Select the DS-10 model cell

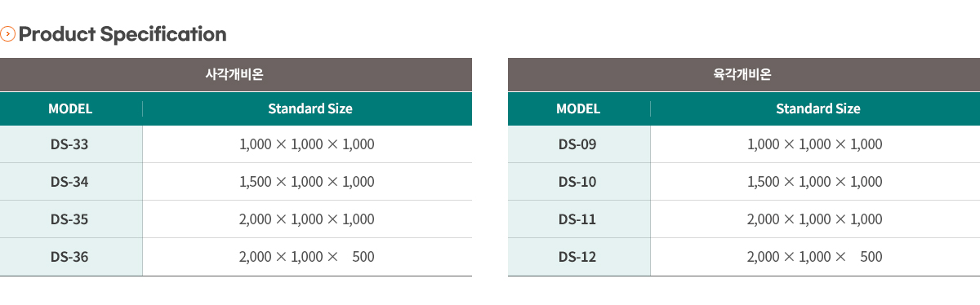click(x=579, y=182)
